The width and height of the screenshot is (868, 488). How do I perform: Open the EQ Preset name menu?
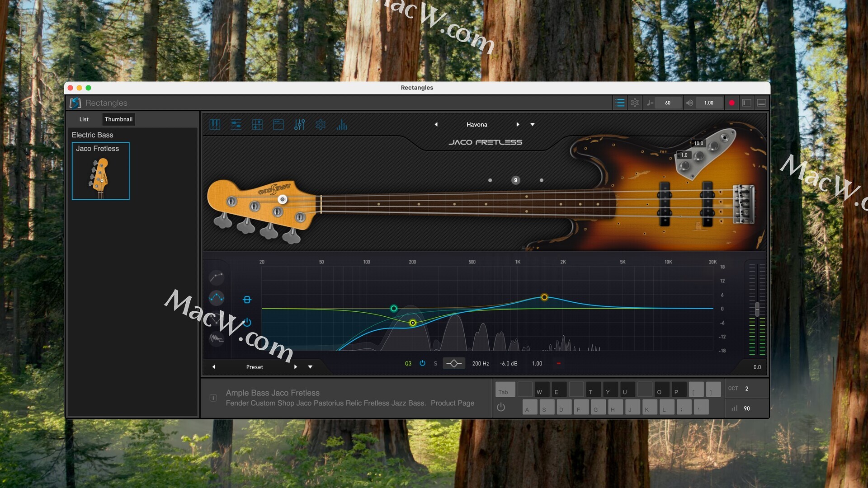pyautogui.click(x=255, y=367)
